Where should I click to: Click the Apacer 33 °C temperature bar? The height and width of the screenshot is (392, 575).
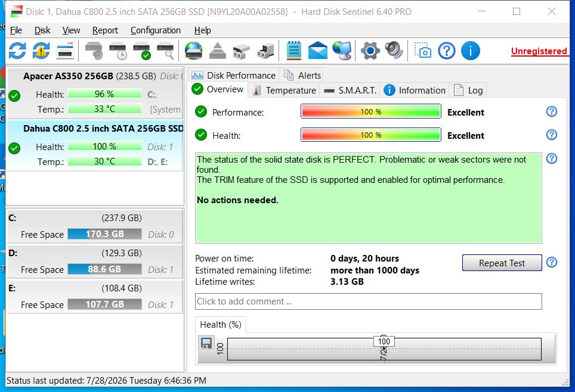click(x=104, y=109)
